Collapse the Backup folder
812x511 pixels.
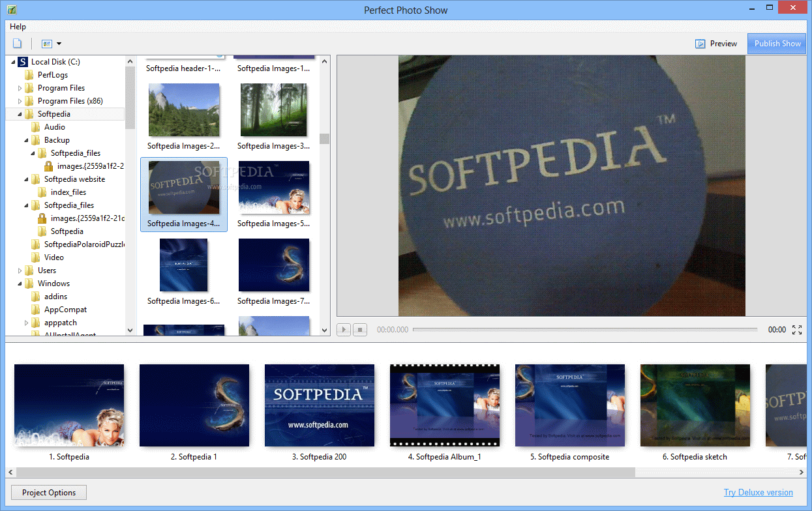click(26, 140)
